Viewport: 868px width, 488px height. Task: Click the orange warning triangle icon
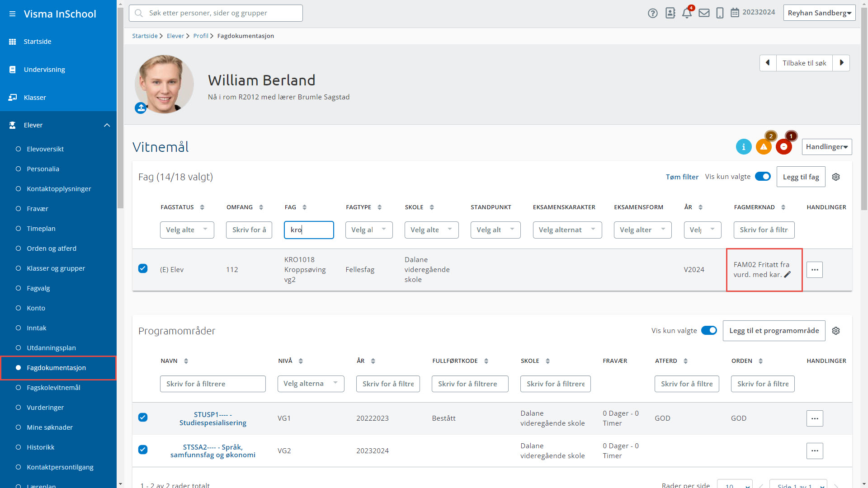pos(764,147)
